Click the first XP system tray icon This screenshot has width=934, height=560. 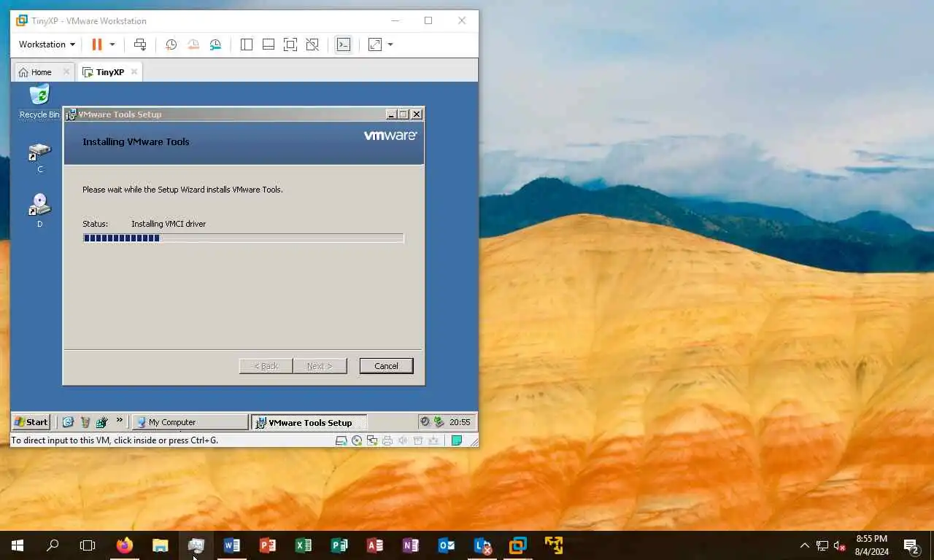coord(425,421)
